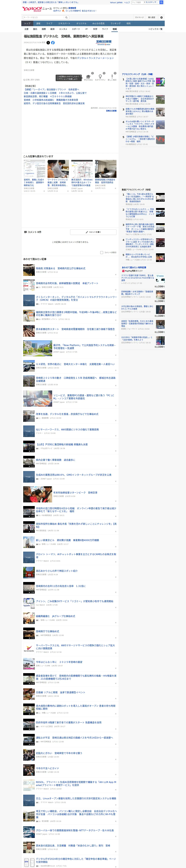Select the 速報 tab

38,24
